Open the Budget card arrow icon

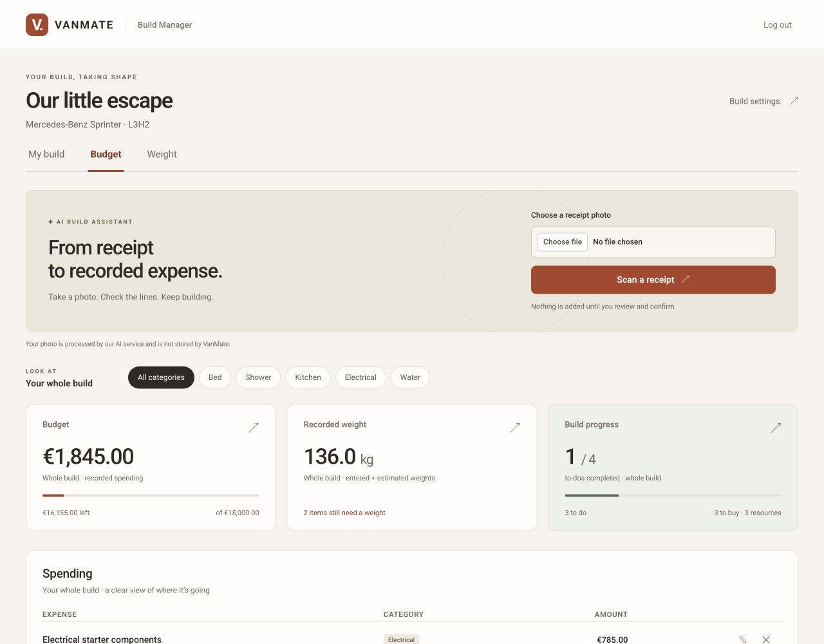(x=254, y=427)
